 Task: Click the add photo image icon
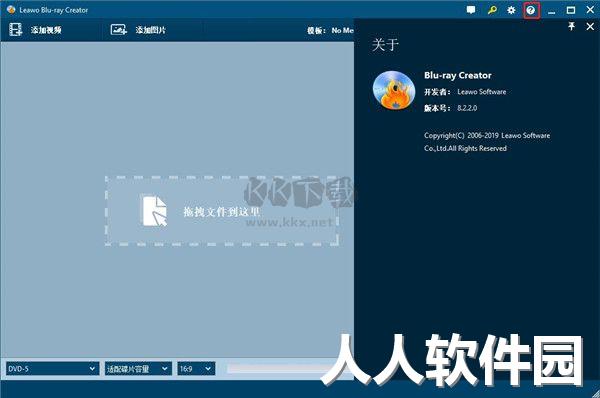click(x=119, y=29)
